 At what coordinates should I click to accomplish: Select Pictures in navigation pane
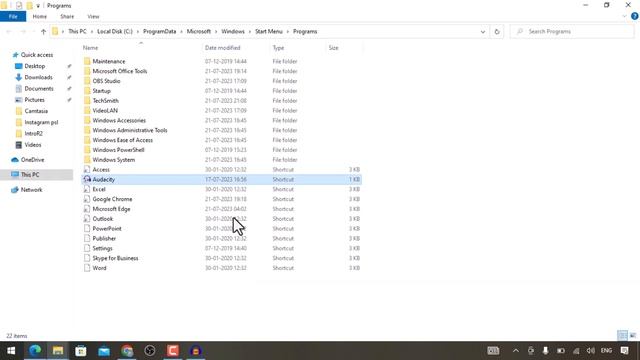pos(34,100)
